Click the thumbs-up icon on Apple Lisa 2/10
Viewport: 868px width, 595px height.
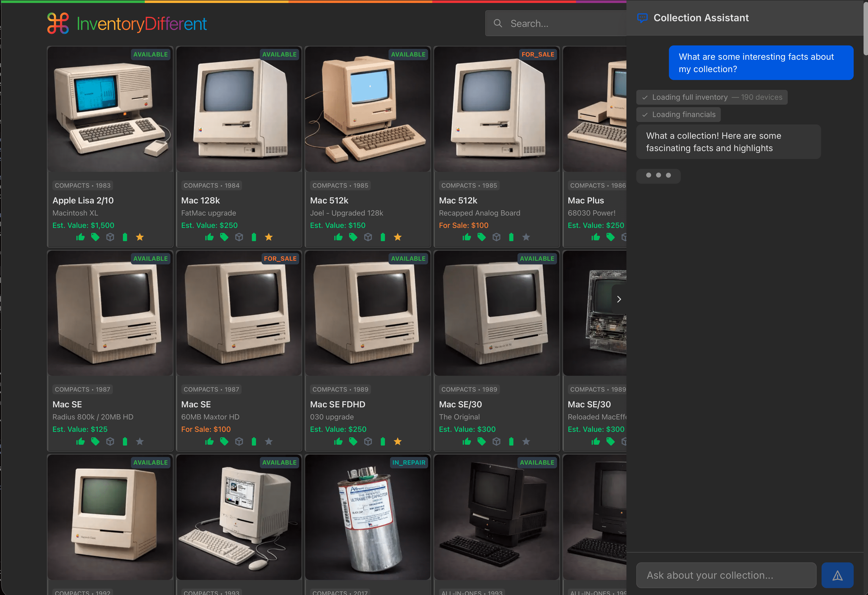[80, 238]
